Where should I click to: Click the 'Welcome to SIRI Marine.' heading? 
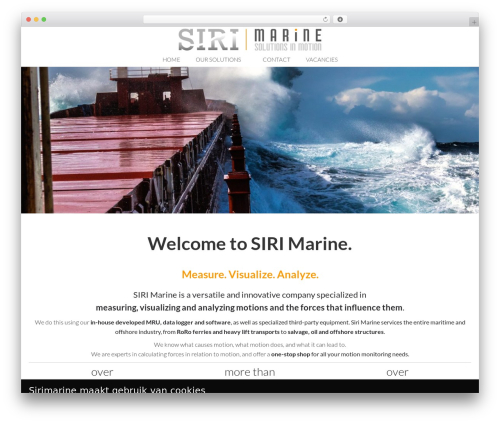click(x=250, y=244)
